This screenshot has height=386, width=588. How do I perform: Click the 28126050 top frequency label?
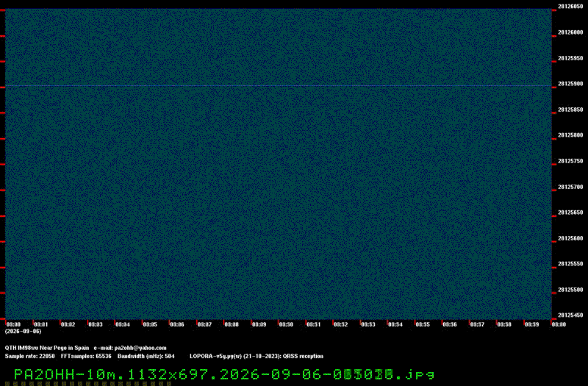point(570,7)
